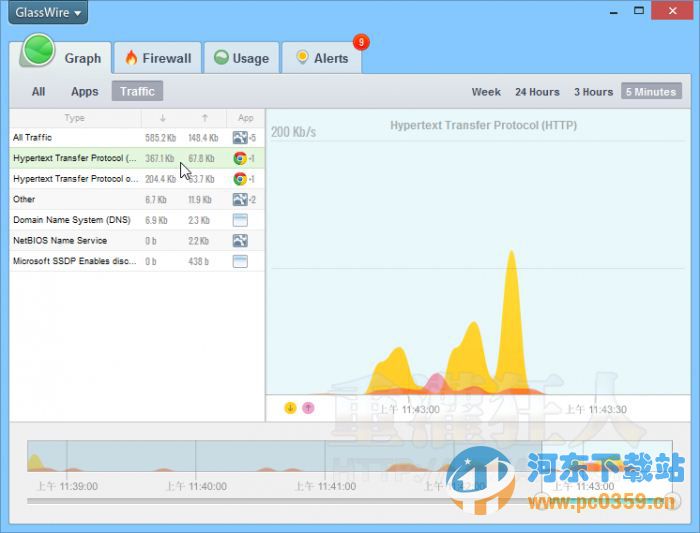Set the time range to 3 Hours
The width and height of the screenshot is (700, 533).
click(x=593, y=92)
